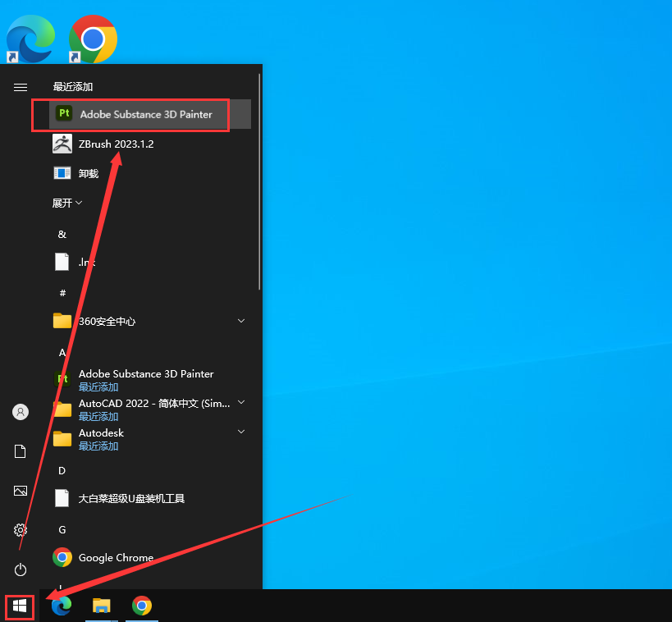This screenshot has width=672, height=622.
Task: Click the Windows Start button
Action: click(20, 606)
